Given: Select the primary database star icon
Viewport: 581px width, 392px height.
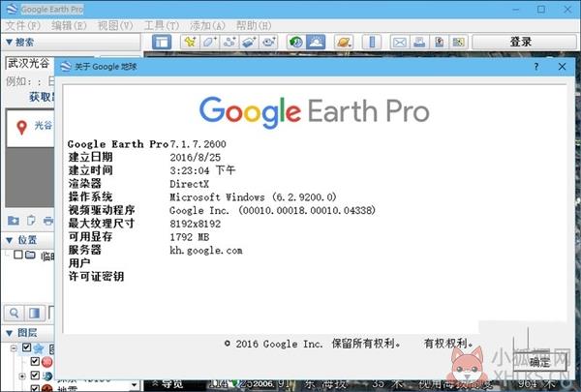Looking at the screenshot, I should point(39,348).
